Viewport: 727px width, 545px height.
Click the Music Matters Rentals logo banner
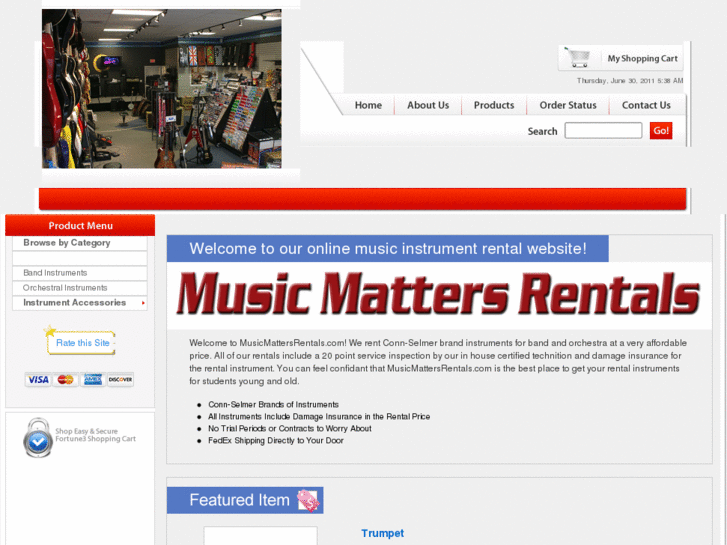tap(438, 295)
